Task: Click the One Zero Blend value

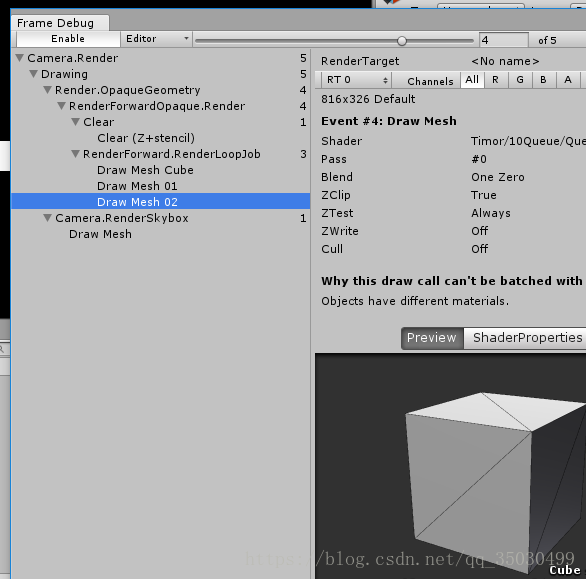Action: point(498,177)
